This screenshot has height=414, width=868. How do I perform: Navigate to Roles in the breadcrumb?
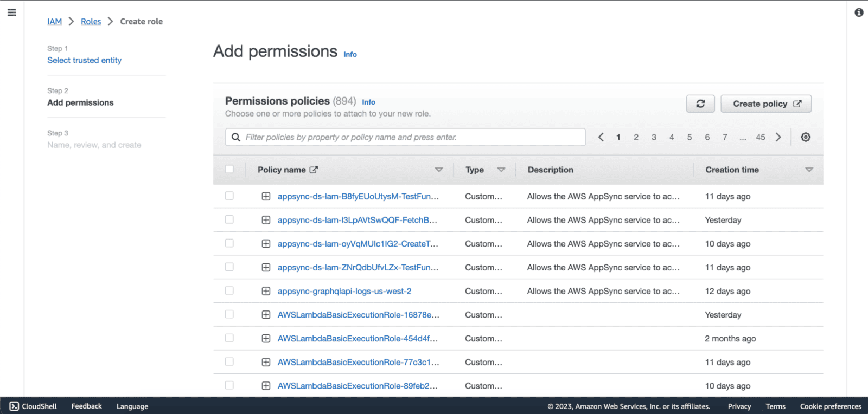point(91,22)
